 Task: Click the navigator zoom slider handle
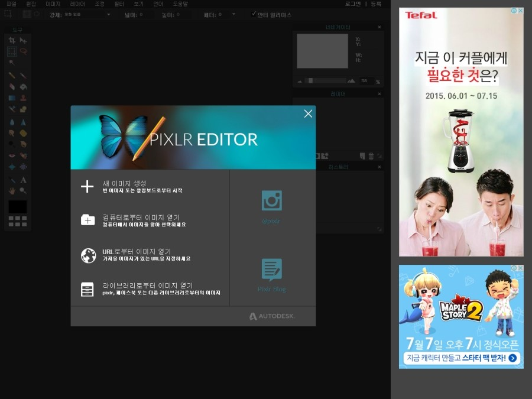click(310, 81)
